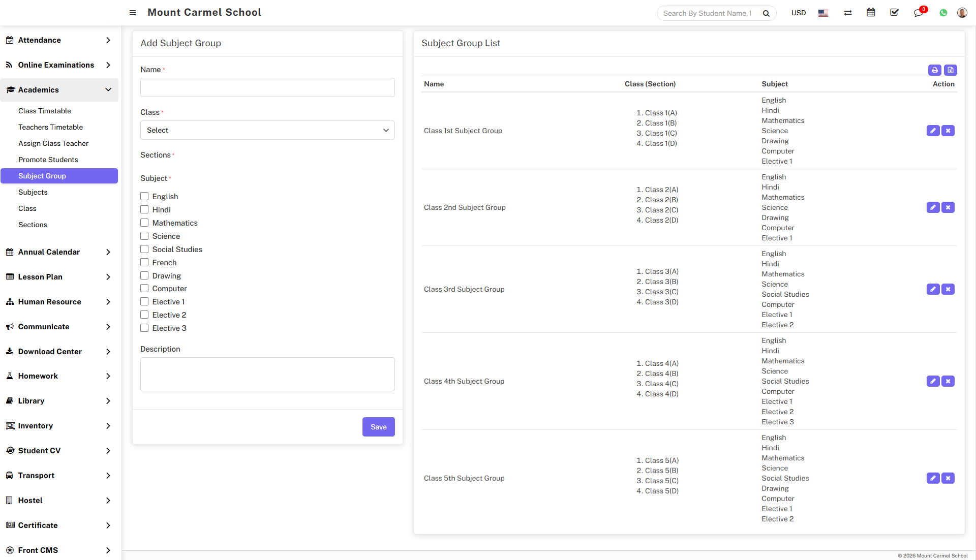This screenshot has width=976, height=560.
Task: Go to Subjects in Academics submenu
Action: pos(33,192)
